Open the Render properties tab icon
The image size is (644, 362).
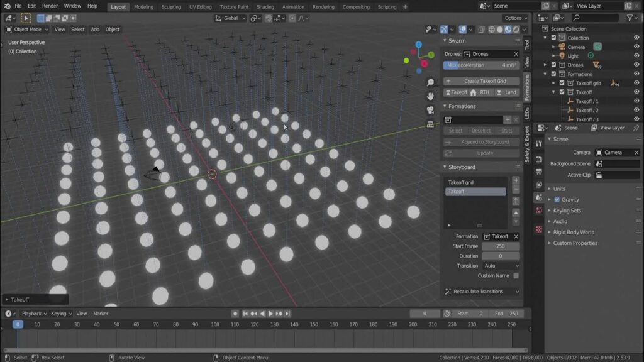tap(539, 159)
